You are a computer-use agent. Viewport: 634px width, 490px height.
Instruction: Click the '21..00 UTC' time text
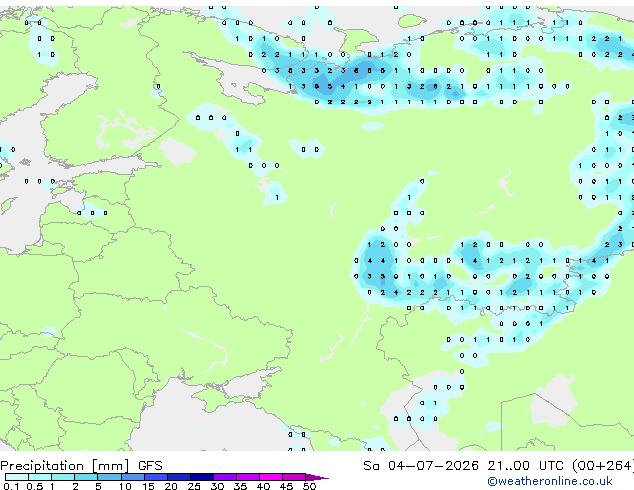(525, 466)
